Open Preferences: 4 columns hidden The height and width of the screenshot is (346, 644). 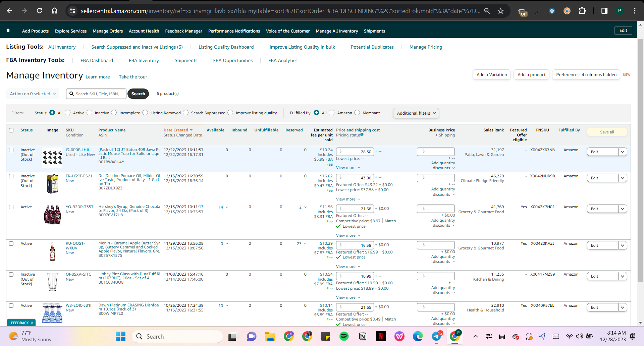tap(586, 74)
